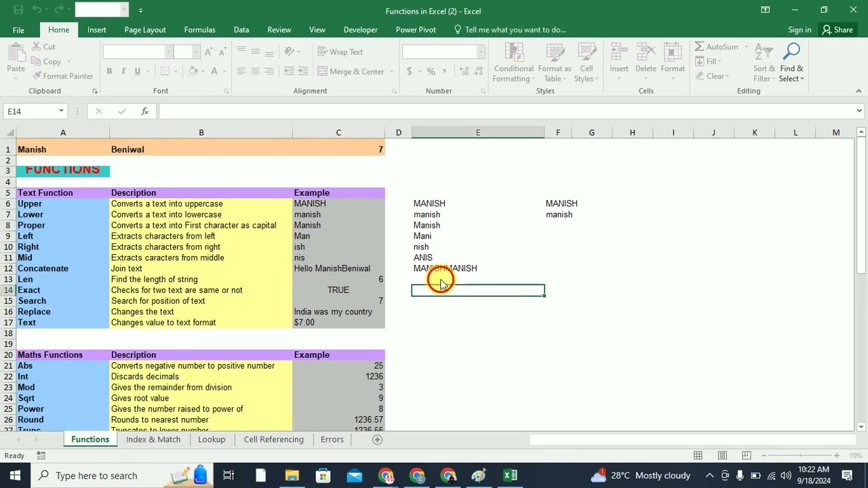The image size is (868, 488).
Task: Add a new sheet with plus icon
Action: 377,439
